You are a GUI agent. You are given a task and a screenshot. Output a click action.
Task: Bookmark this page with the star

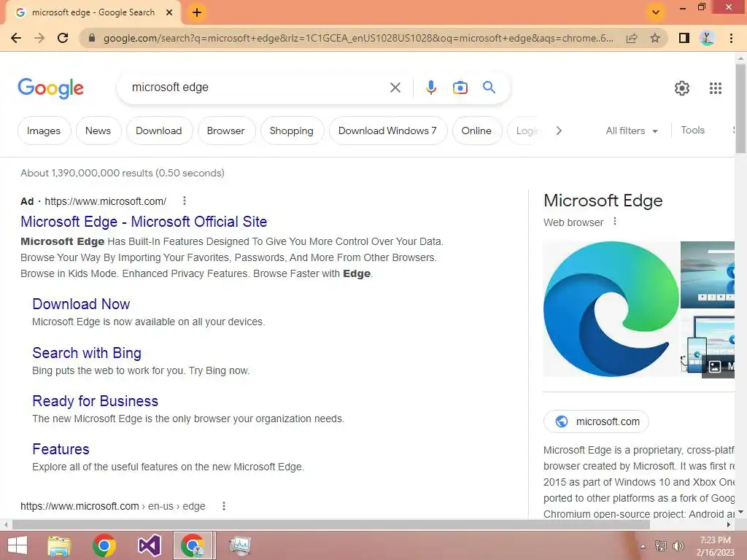pos(656,38)
